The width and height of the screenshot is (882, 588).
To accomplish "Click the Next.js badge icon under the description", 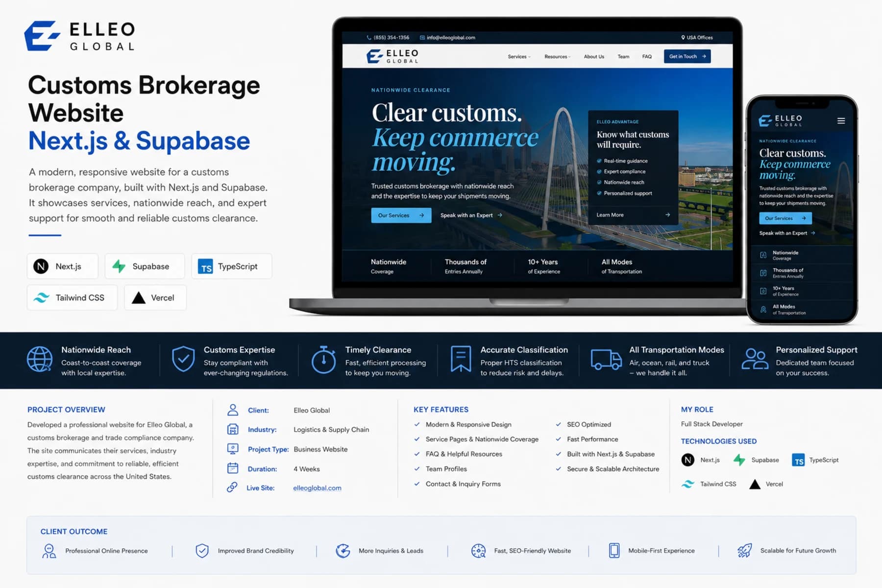I will coord(41,266).
